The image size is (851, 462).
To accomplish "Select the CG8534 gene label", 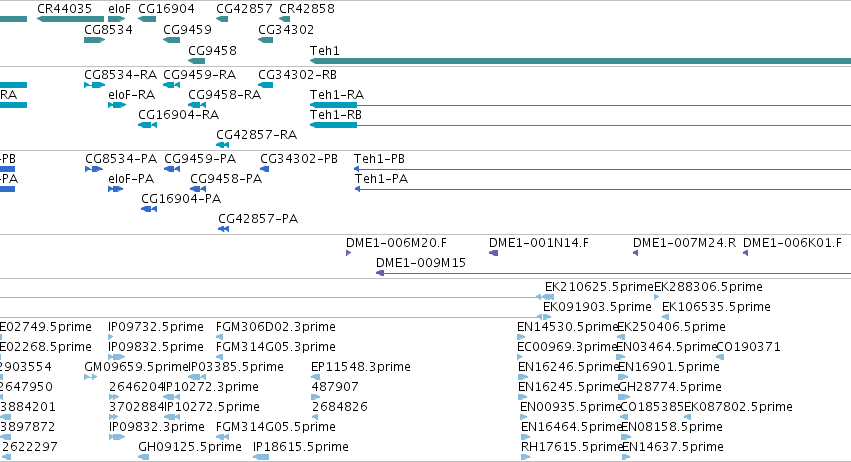I will (x=108, y=29).
